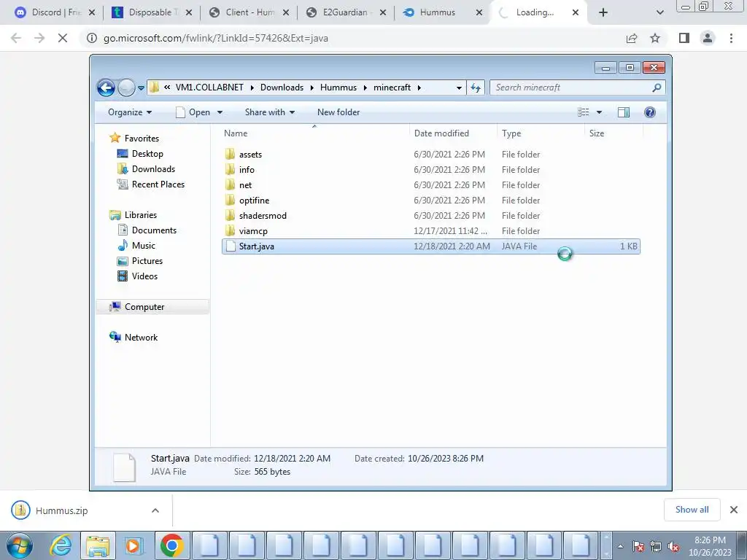Open the Chrome tab search chevron

659,12
